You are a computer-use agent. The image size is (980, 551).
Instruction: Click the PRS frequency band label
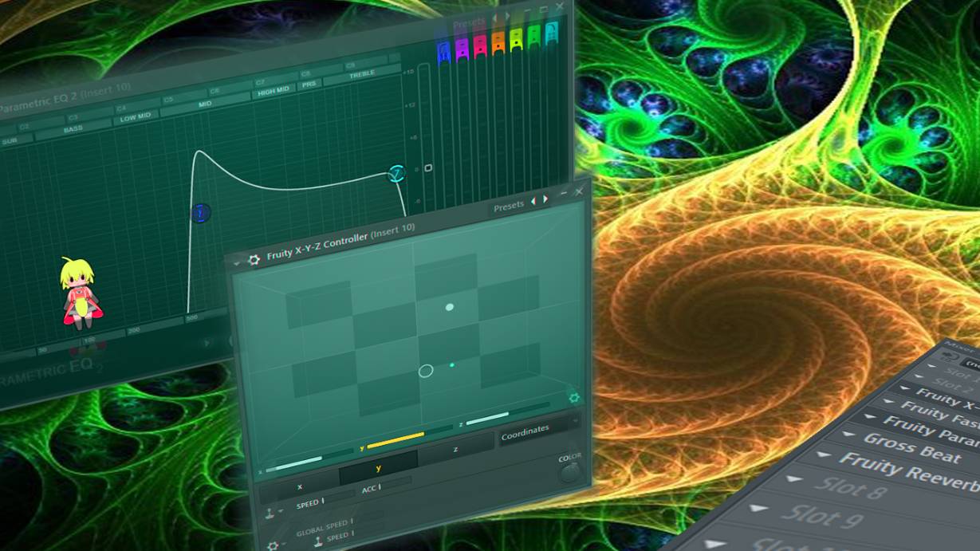pyautogui.click(x=308, y=85)
